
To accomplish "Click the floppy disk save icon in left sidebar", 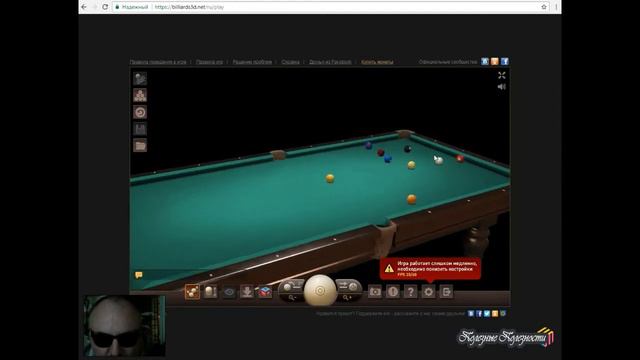I will (x=140, y=129).
